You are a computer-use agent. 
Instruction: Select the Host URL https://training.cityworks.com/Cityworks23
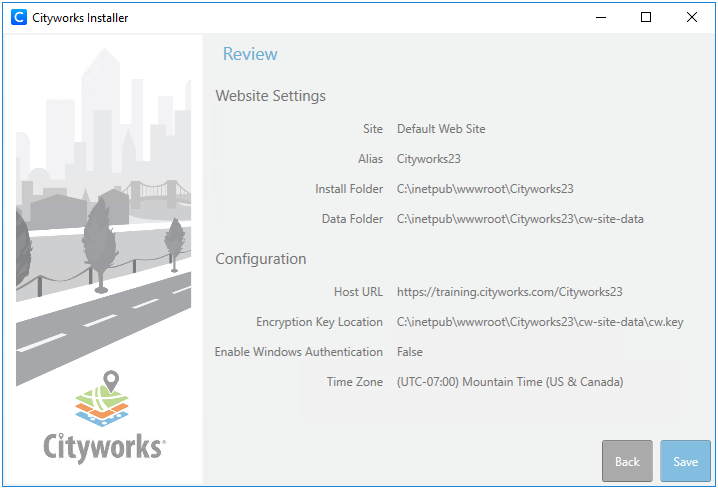point(510,292)
